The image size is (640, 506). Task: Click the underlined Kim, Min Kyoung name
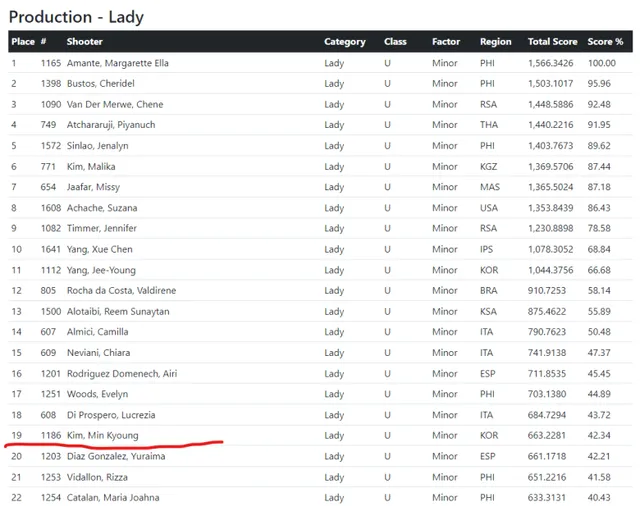point(102,435)
